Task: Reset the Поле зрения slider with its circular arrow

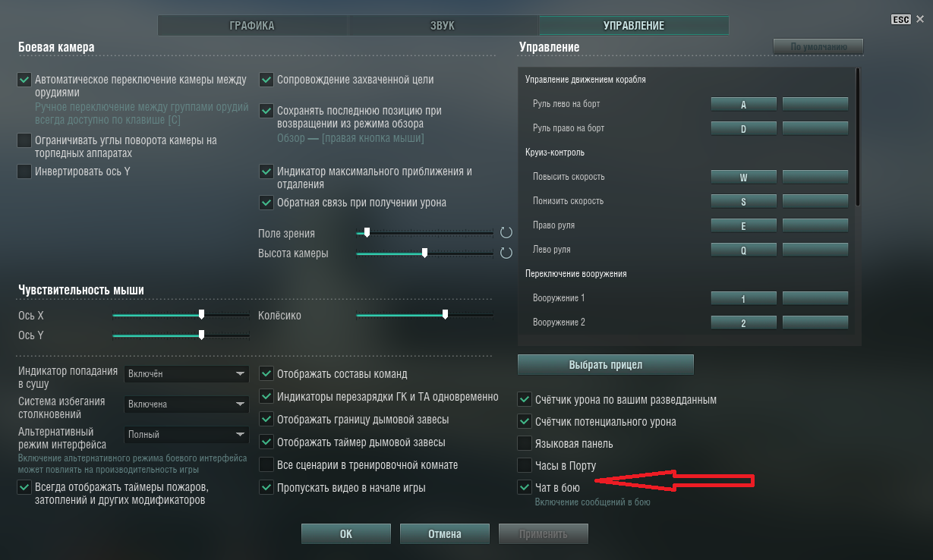Action: (506, 232)
